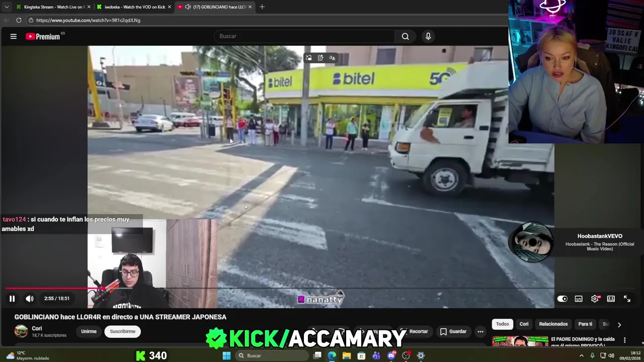Viewport: 644px width, 362px height.
Task: Click the Suscribirme button
Action: (x=122, y=331)
